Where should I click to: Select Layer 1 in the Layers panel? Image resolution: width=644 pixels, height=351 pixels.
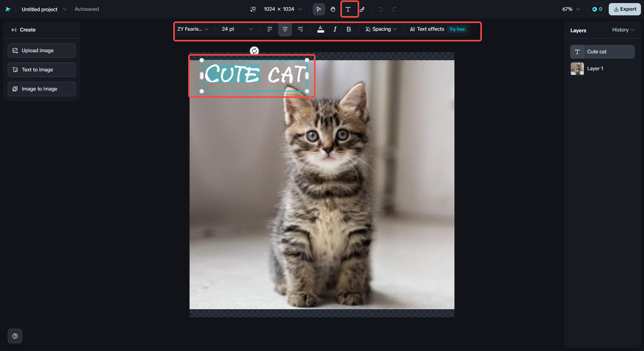click(603, 69)
